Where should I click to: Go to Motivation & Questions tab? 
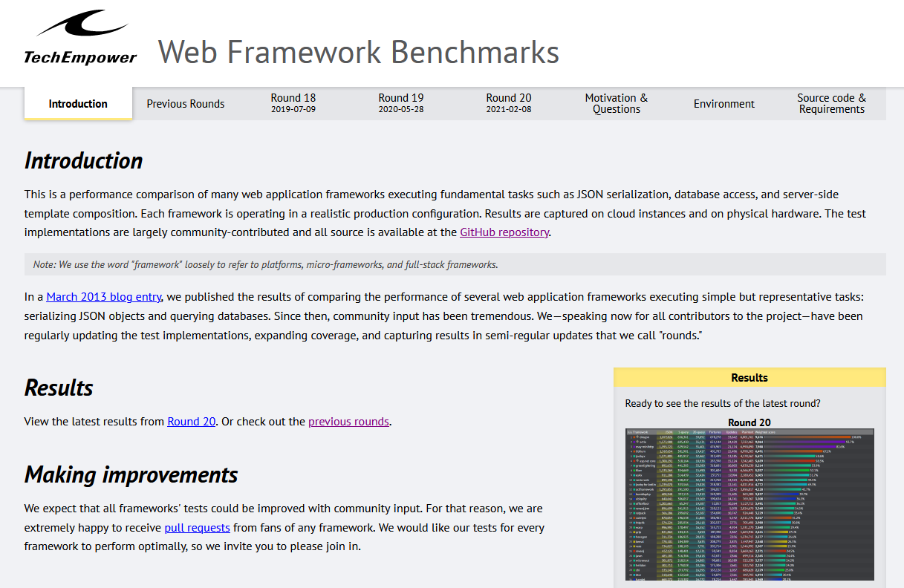coord(617,103)
